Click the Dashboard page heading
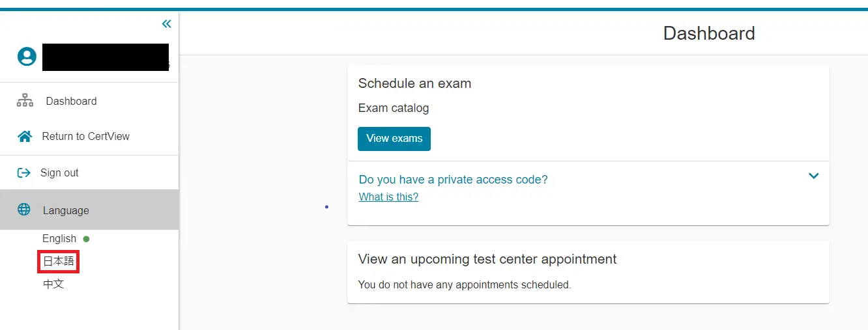The height and width of the screenshot is (330, 868). (x=709, y=33)
